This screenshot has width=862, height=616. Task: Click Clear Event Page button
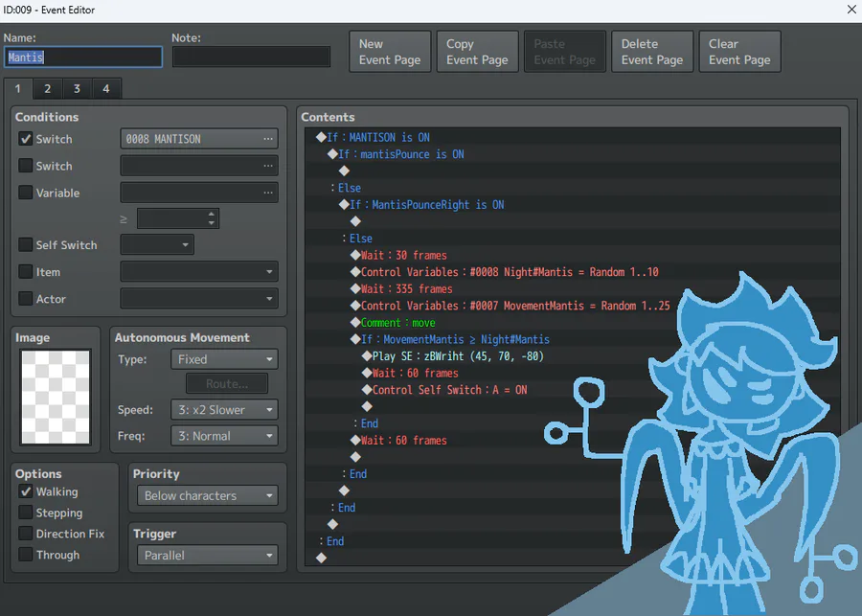739,52
